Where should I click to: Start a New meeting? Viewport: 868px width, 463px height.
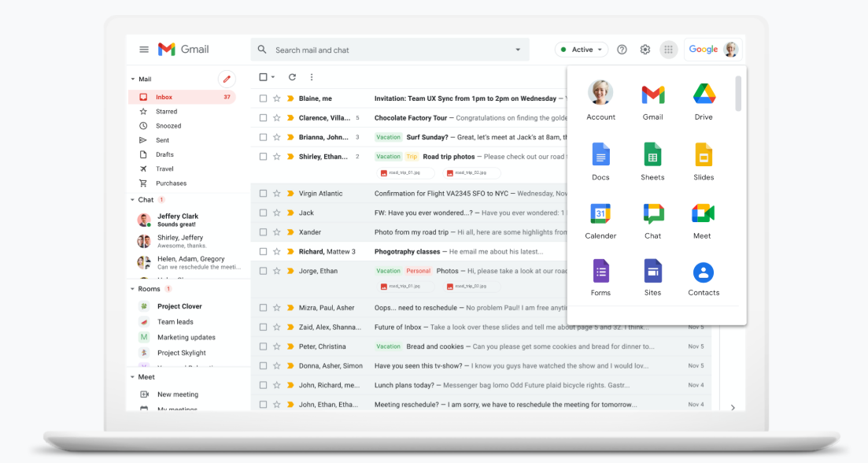point(177,394)
